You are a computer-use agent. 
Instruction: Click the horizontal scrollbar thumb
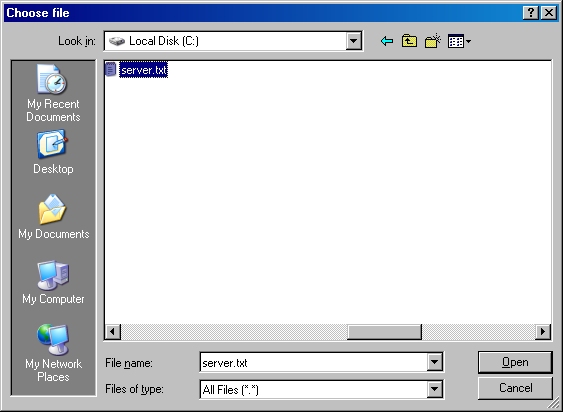coord(384,332)
